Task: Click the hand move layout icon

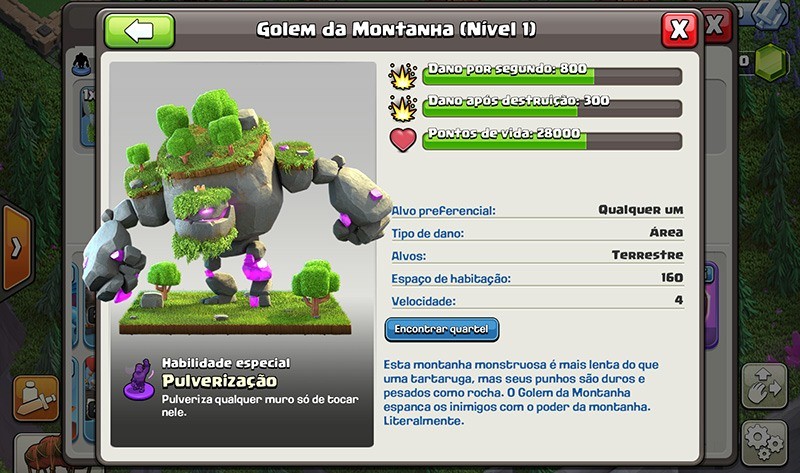Action: (764, 386)
